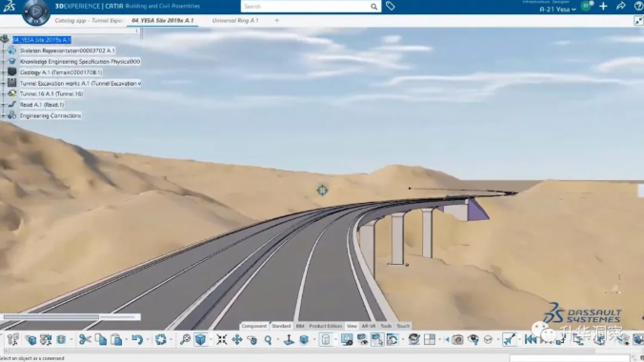The height and width of the screenshot is (362, 644).
Task: Collapse the tree panel with chevron arrow
Action: point(137,30)
